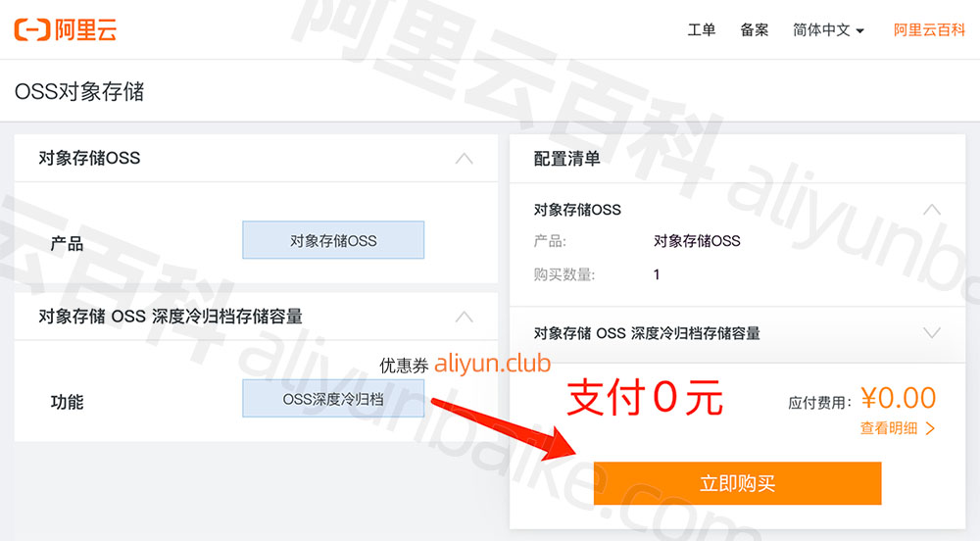This screenshot has height=541, width=980.
Task: Collapse 对象存储OSS chevron inside 配置清单
Action: [932, 209]
